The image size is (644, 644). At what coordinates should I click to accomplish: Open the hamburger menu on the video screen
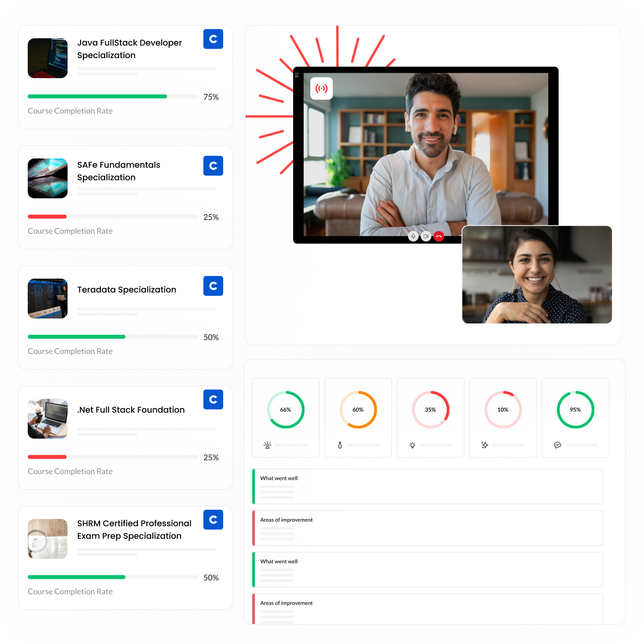(297, 75)
